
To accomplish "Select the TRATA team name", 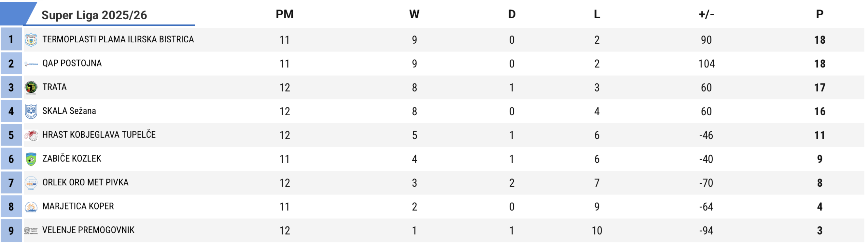I will pos(54,87).
